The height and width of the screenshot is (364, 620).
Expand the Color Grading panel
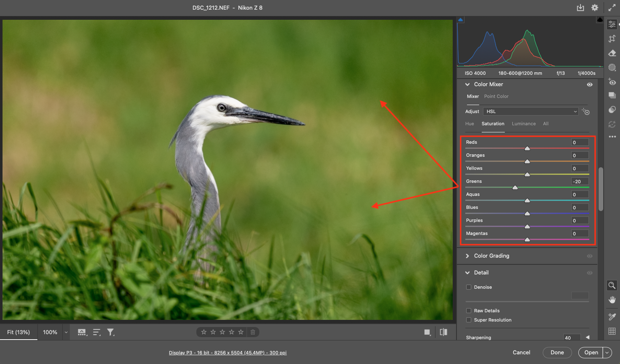tap(467, 256)
